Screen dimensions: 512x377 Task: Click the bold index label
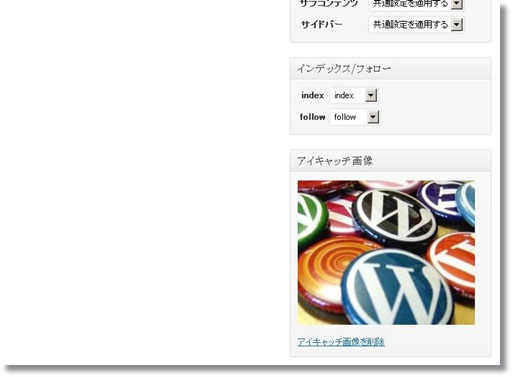(x=312, y=95)
